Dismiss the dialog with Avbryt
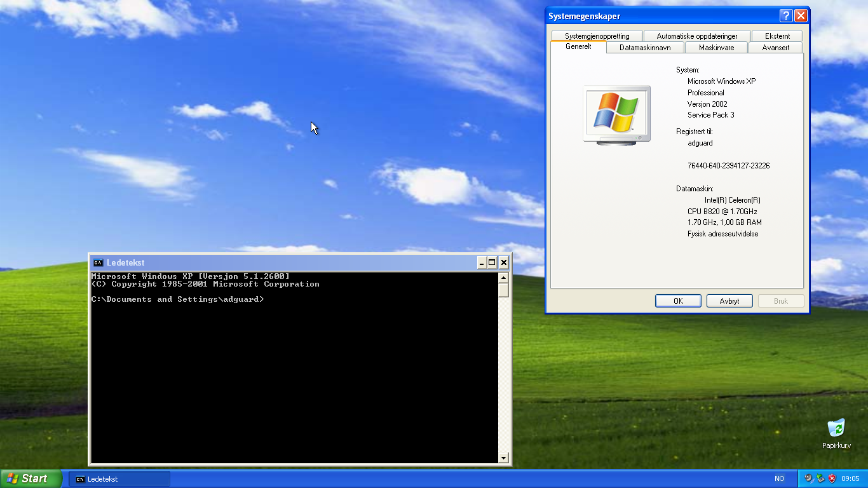The height and width of the screenshot is (488, 868). pyautogui.click(x=729, y=301)
